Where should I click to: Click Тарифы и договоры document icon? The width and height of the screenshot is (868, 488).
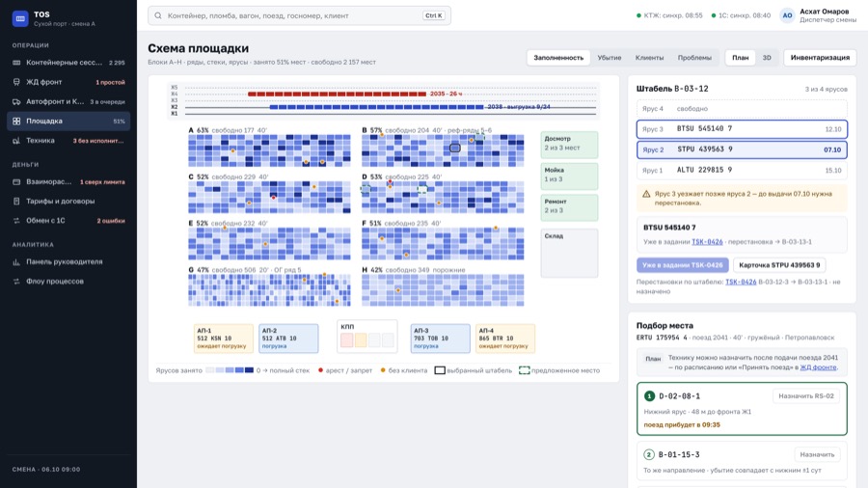click(16, 201)
